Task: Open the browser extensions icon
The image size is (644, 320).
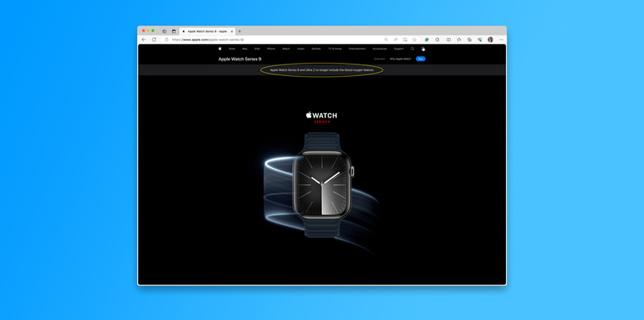Action: (438, 40)
